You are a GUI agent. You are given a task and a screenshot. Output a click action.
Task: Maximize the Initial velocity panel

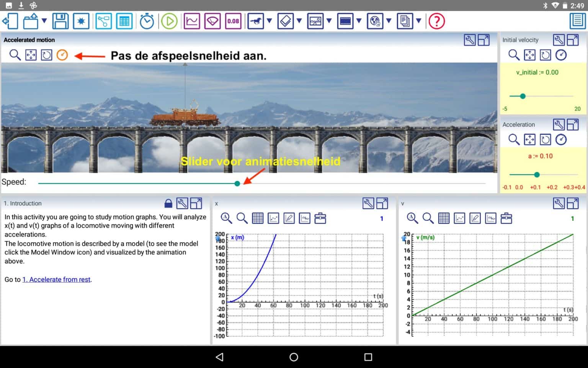click(x=573, y=40)
